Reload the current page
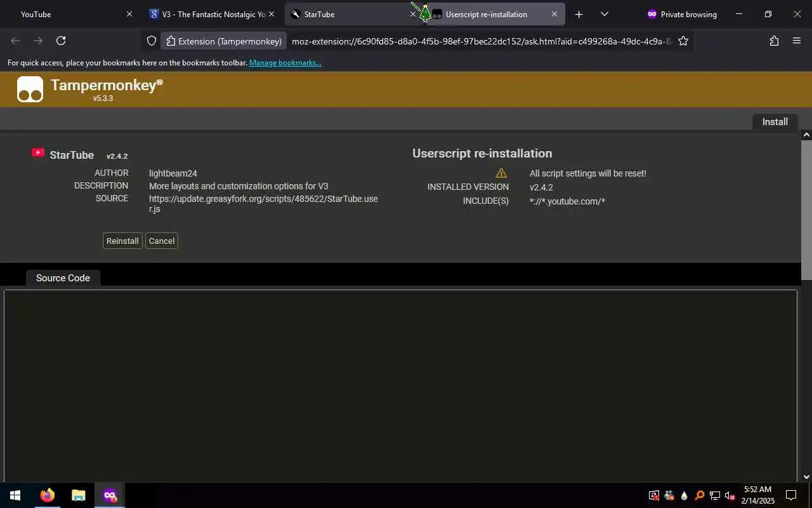Image resolution: width=812 pixels, height=508 pixels. [x=61, y=41]
